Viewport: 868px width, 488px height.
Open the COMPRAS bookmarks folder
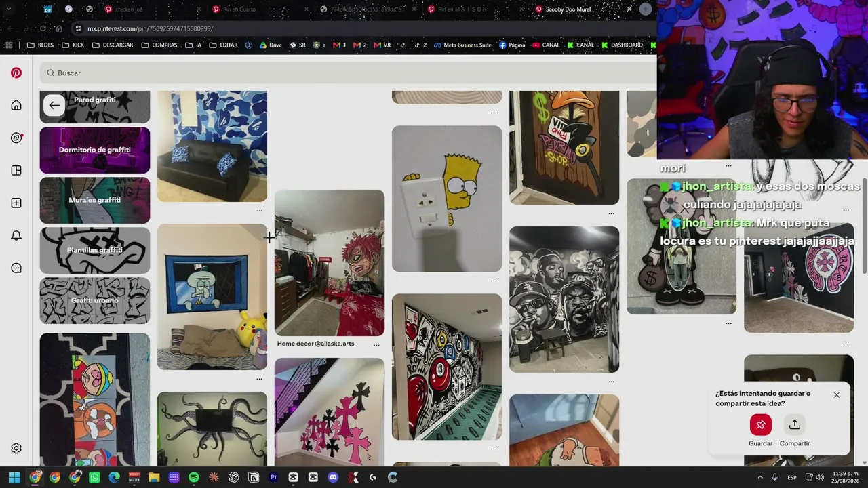[x=159, y=45]
